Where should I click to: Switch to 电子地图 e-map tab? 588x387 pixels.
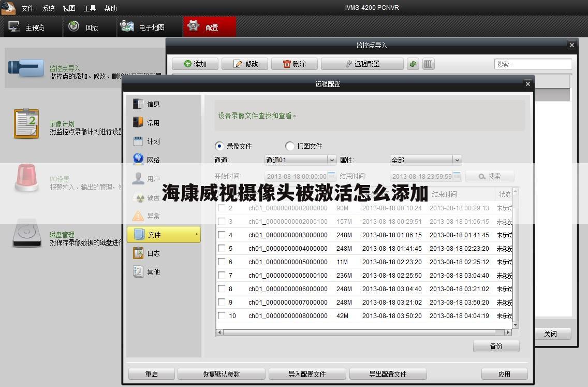tap(149, 27)
